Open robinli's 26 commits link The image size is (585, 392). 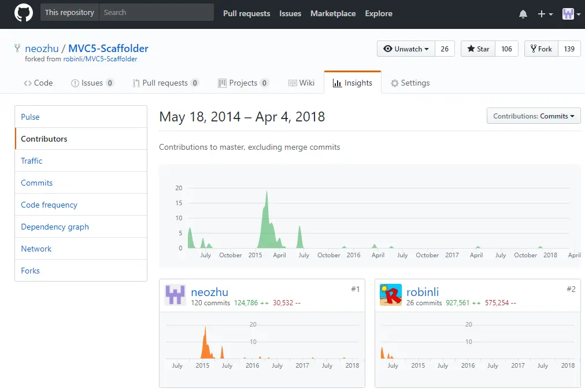424,303
